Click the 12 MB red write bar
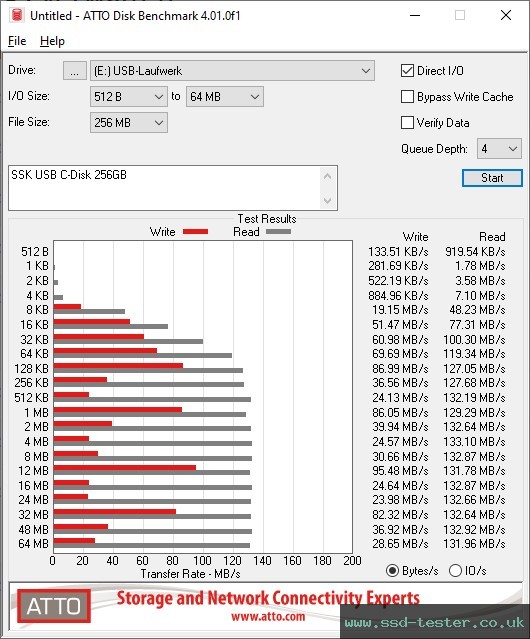The image size is (530, 639). [x=125, y=467]
